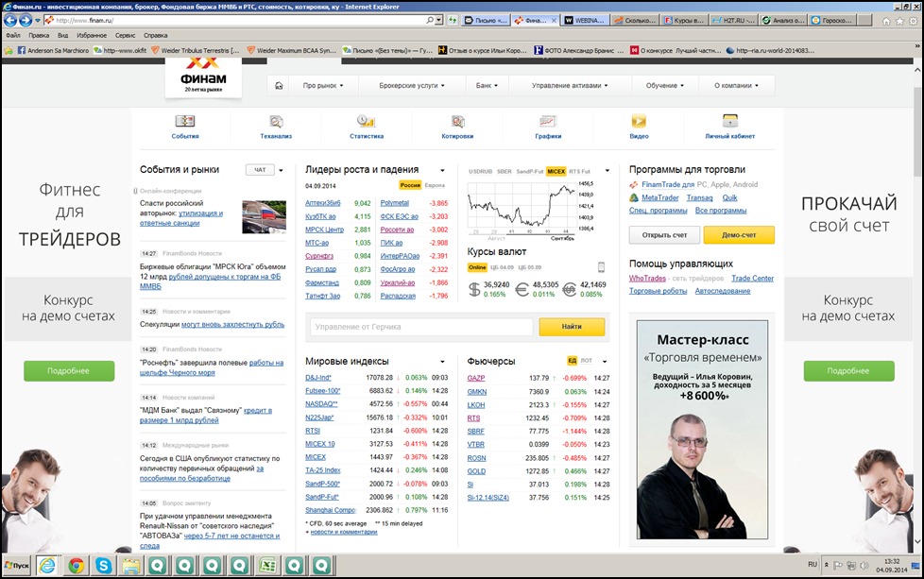The width and height of the screenshot is (924, 579).
Task: Open the ЧАТ button in События и рынки
Action: [260, 170]
